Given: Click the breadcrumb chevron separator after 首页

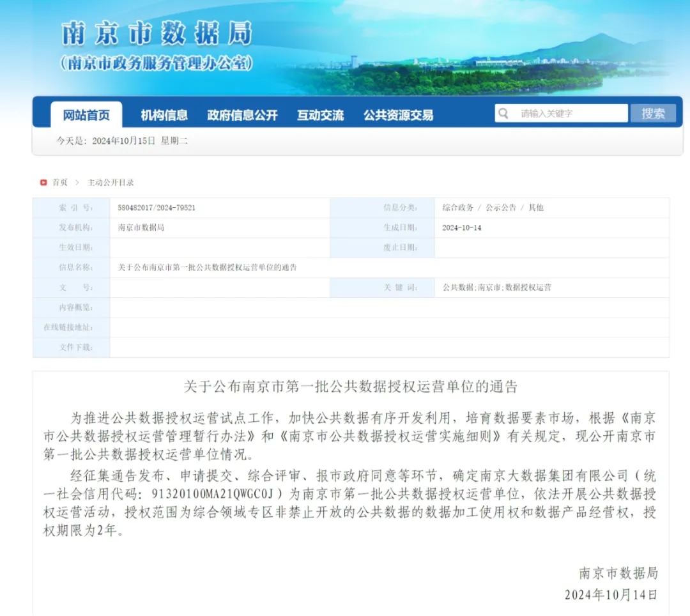Looking at the screenshot, I should click(x=77, y=182).
